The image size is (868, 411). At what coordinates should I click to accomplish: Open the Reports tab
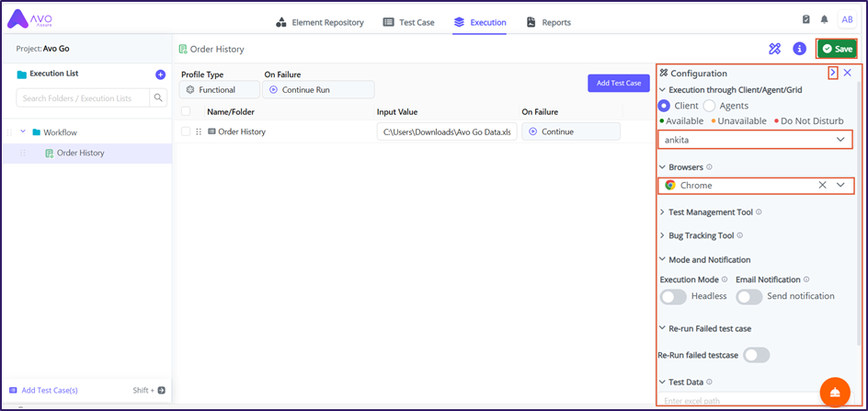point(548,22)
